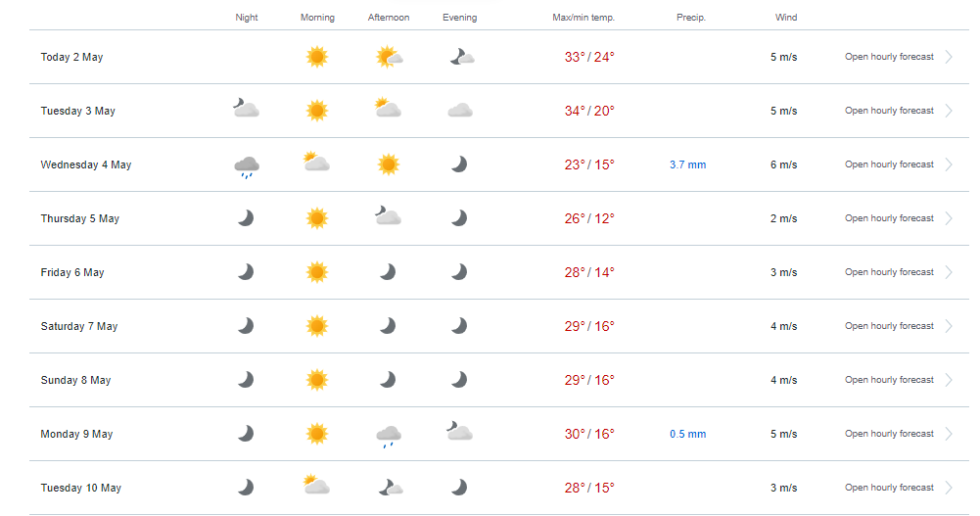Click the moon night icon for Thursday 5 May
Image resolution: width=980 pixels, height=516 pixels.
tap(246, 218)
